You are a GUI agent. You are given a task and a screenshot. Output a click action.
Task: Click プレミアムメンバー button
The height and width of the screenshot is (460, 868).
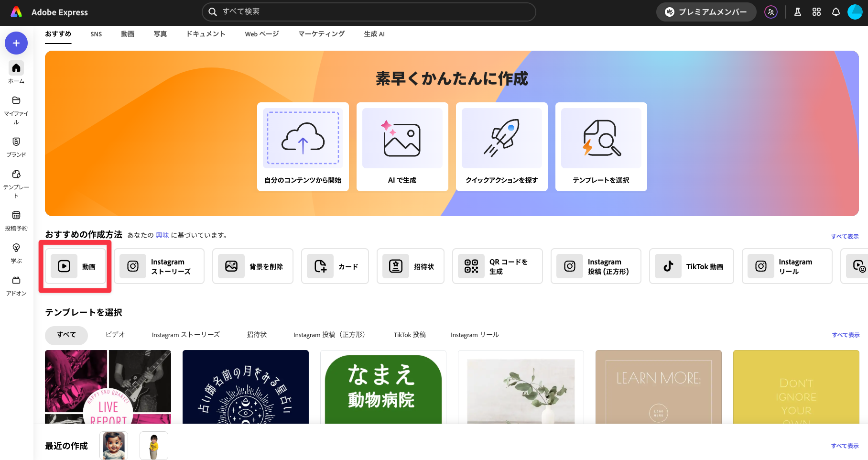tap(706, 12)
